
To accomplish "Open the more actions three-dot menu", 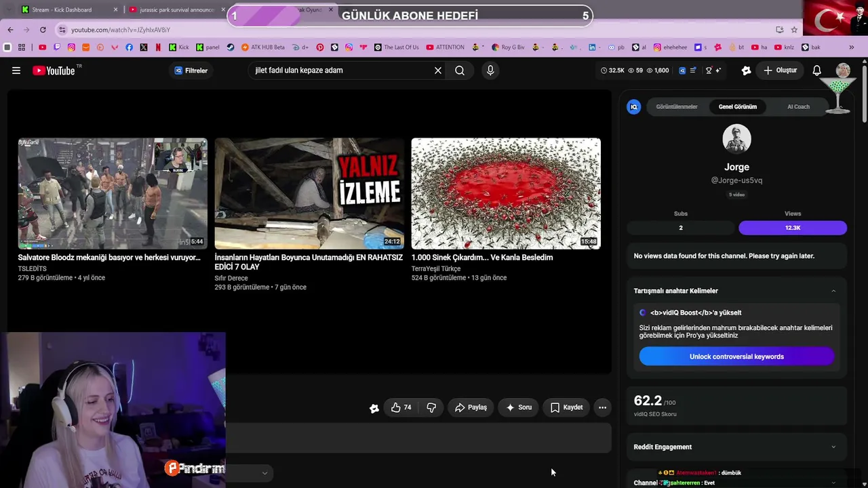I will (602, 407).
